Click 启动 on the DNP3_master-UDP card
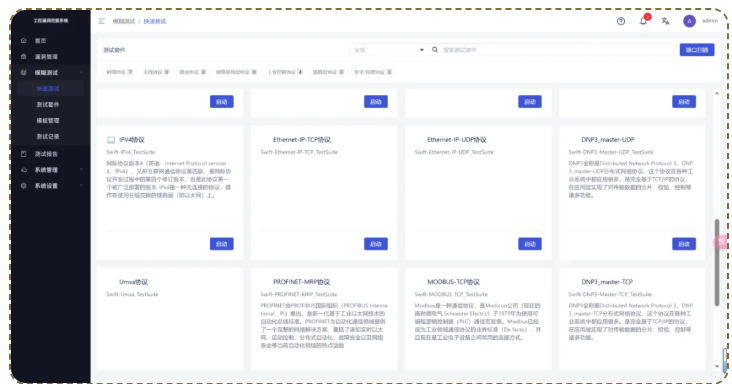Image resolution: width=732 pixels, height=384 pixels. tap(684, 244)
